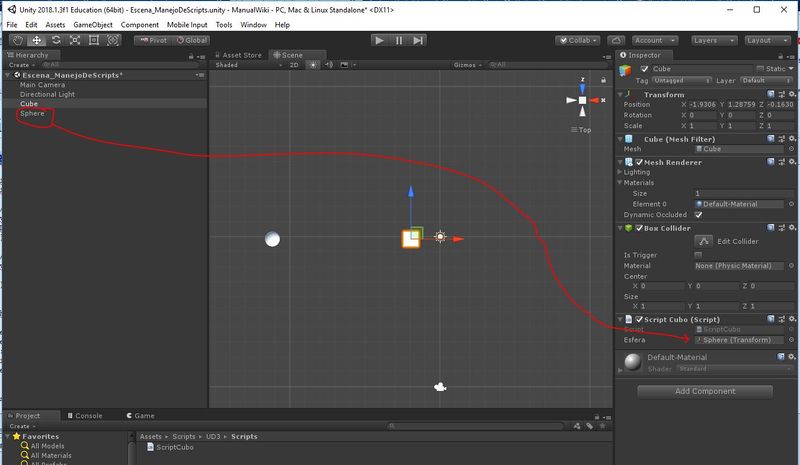Open Transform component settings gear
Screen dimensions: 800x465
point(792,94)
